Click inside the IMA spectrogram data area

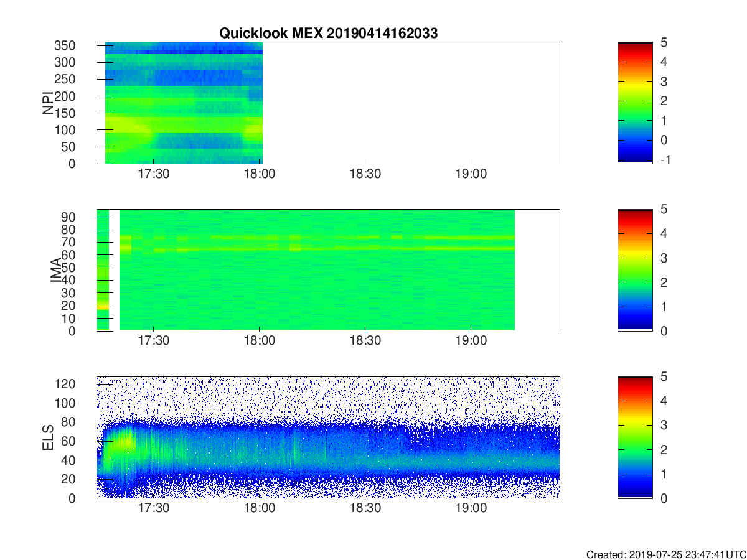tap(316, 270)
